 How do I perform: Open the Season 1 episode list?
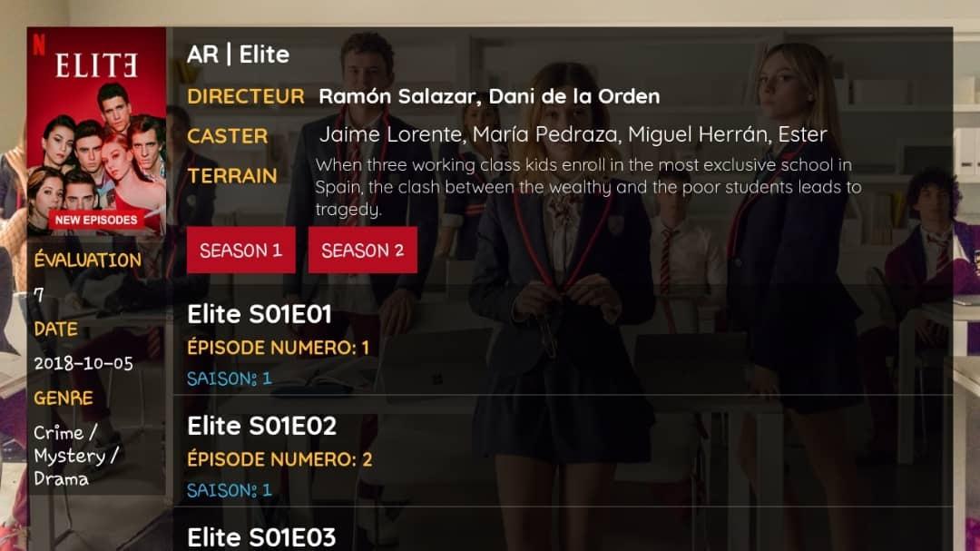pyautogui.click(x=240, y=251)
